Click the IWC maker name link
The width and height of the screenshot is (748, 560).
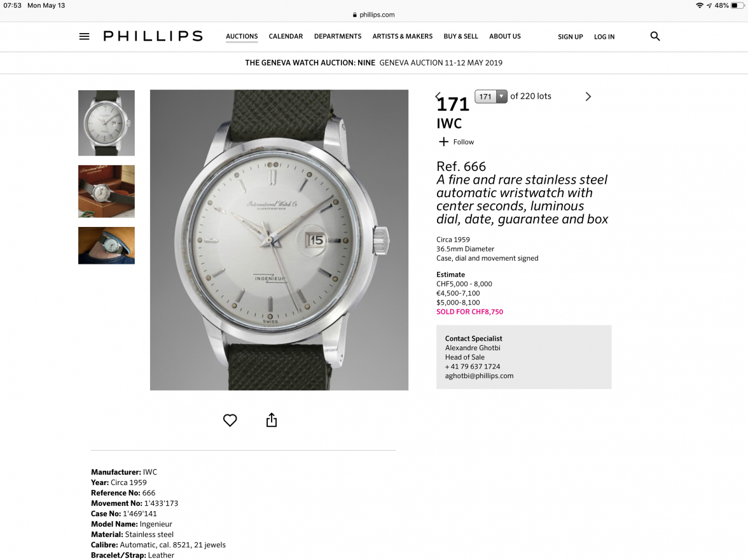click(449, 123)
